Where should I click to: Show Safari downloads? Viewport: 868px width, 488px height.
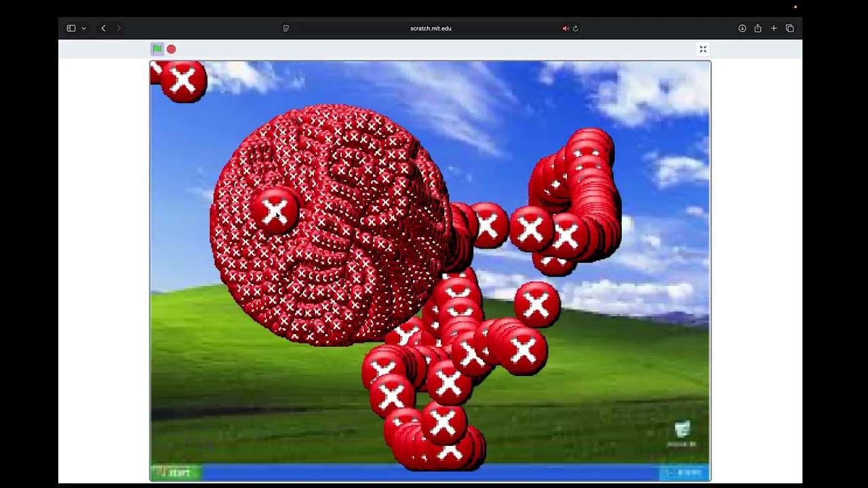coord(743,28)
